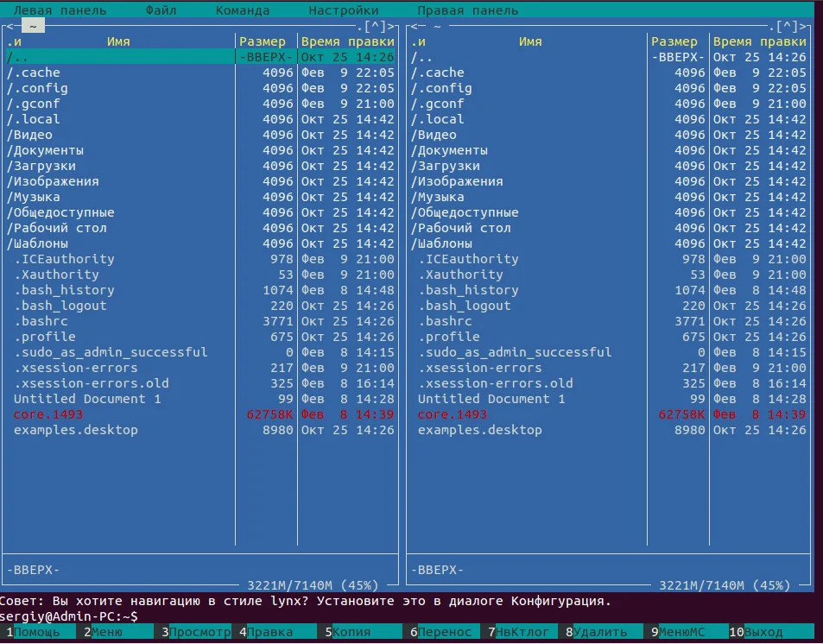Select .bashrc in the left panel

point(37,321)
